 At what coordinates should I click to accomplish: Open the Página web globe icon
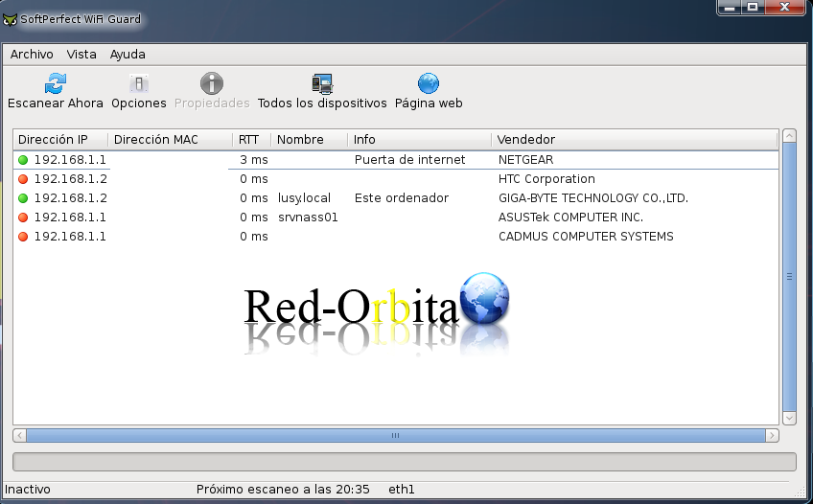[x=429, y=84]
